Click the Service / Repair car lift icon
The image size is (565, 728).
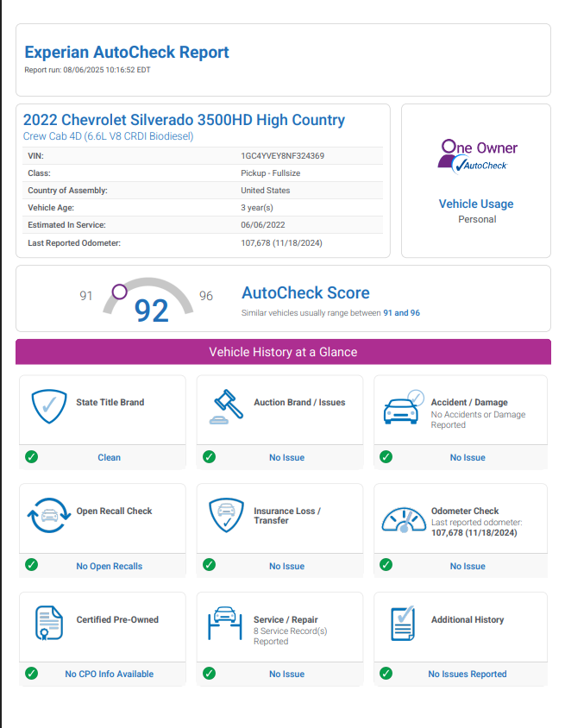pyautogui.click(x=226, y=623)
